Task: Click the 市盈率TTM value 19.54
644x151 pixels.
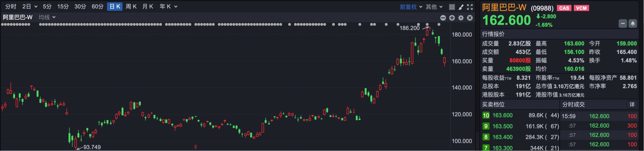Action: 577,78
